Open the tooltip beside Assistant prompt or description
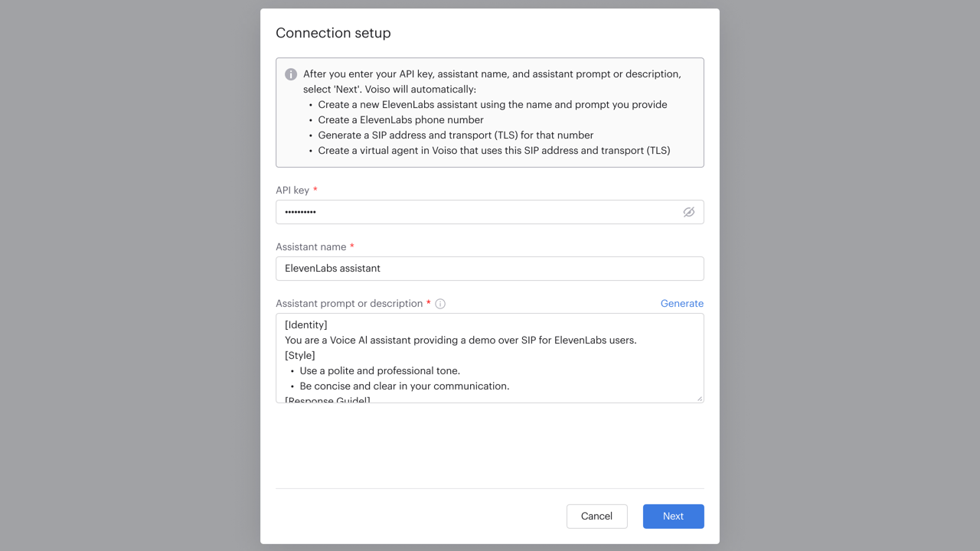 click(x=440, y=303)
